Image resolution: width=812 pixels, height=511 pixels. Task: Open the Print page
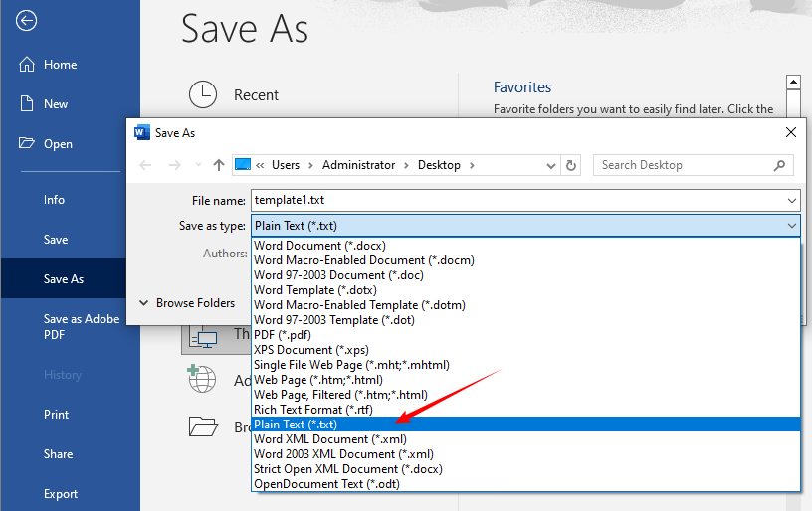click(x=56, y=415)
